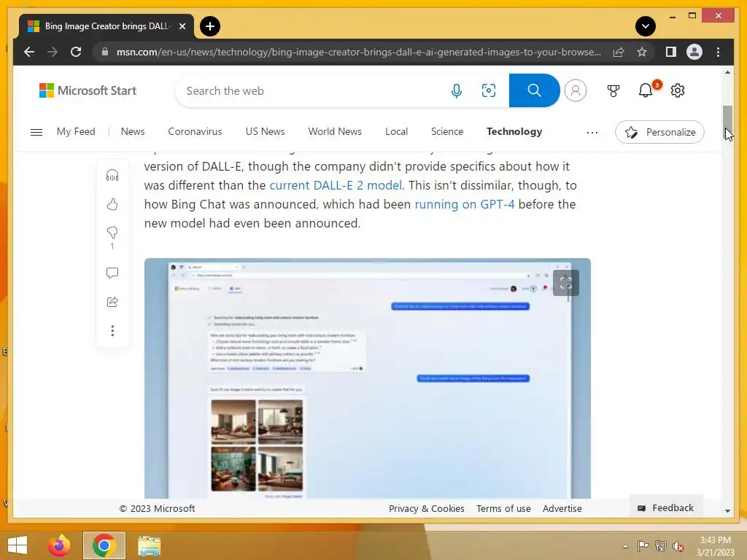Toggle the browser side panel

[x=671, y=52]
